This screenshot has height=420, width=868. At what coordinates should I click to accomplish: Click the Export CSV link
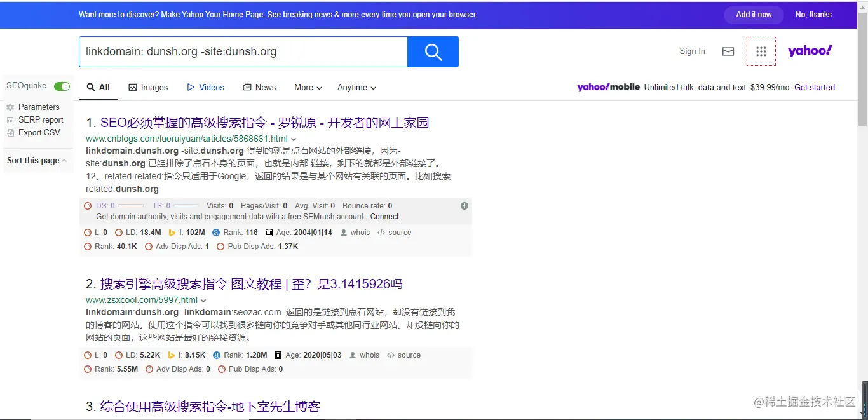click(39, 133)
